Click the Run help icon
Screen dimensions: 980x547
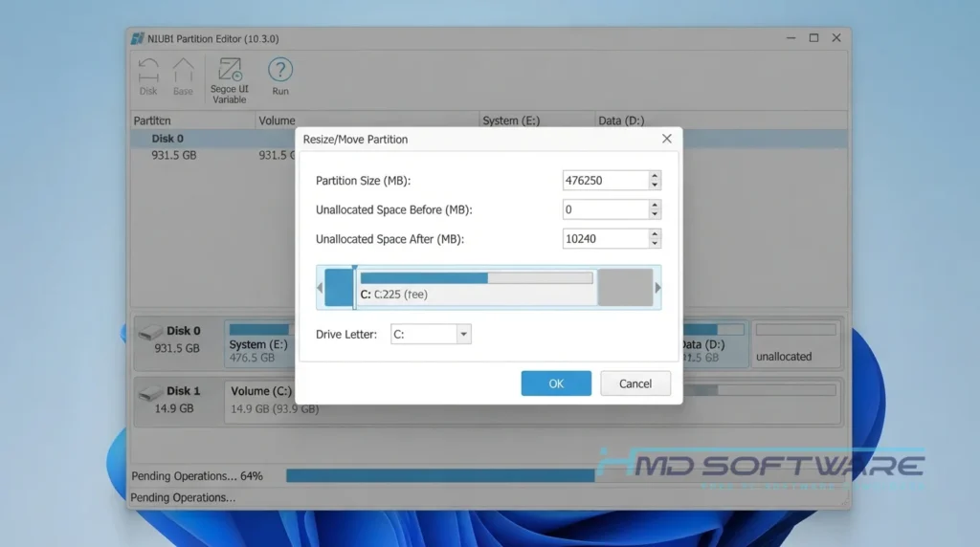[280, 77]
